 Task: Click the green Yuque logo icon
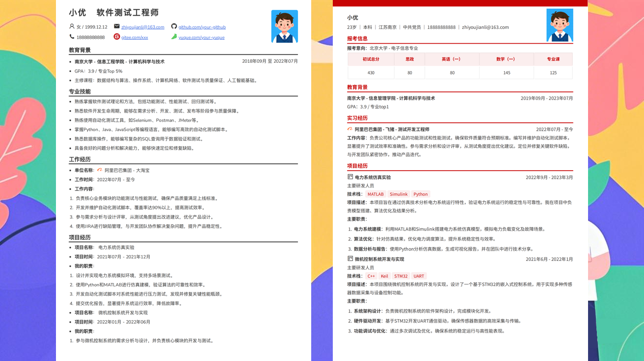[174, 37]
